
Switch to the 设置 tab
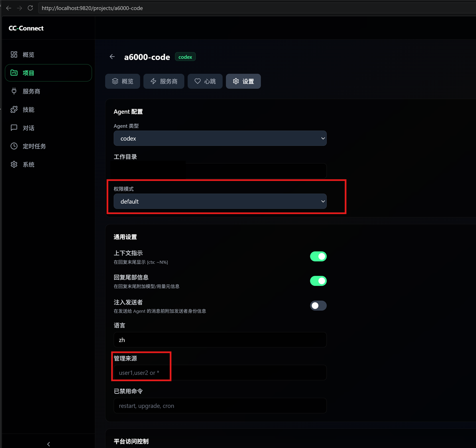(x=243, y=81)
